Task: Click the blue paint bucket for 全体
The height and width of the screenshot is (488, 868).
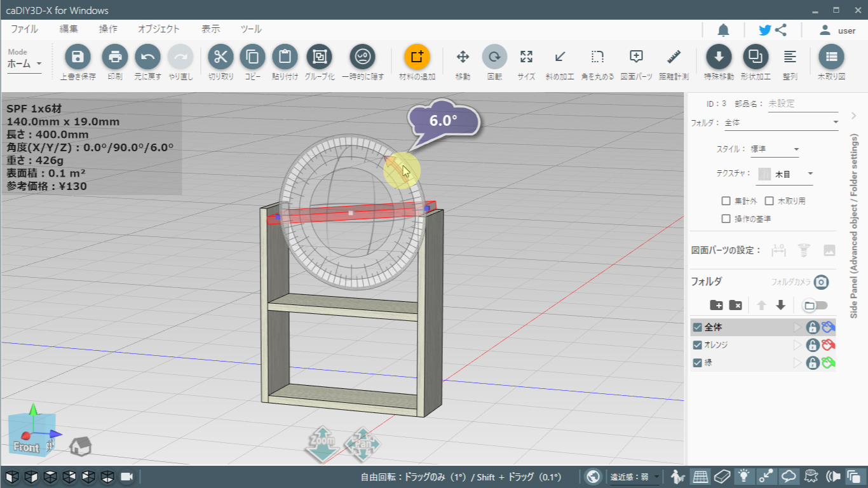Action: (x=828, y=327)
